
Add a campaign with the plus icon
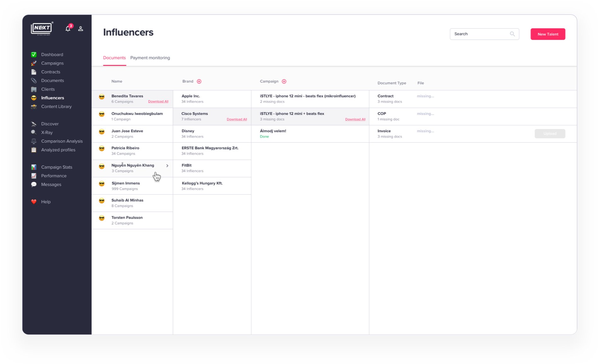pyautogui.click(x=284, y=82)
